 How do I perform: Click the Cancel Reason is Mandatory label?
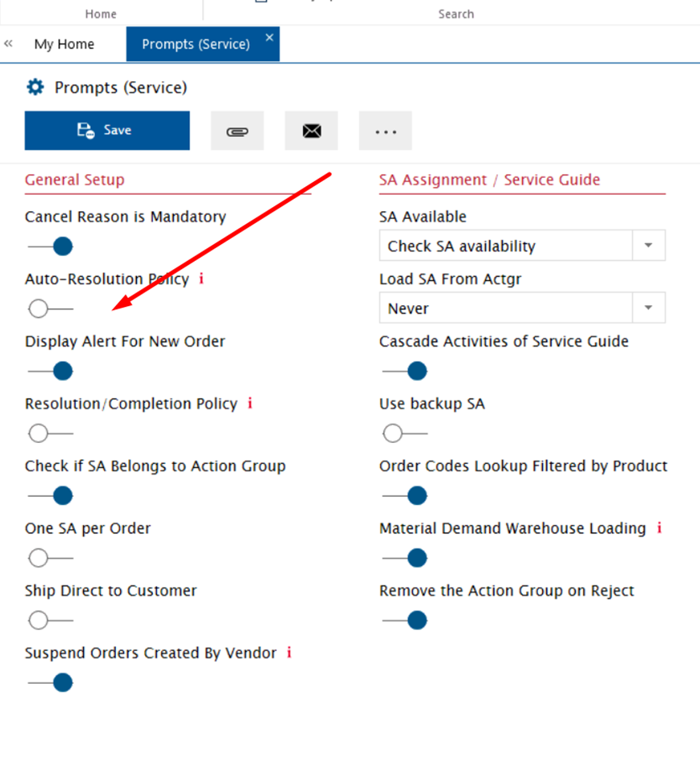126,217
